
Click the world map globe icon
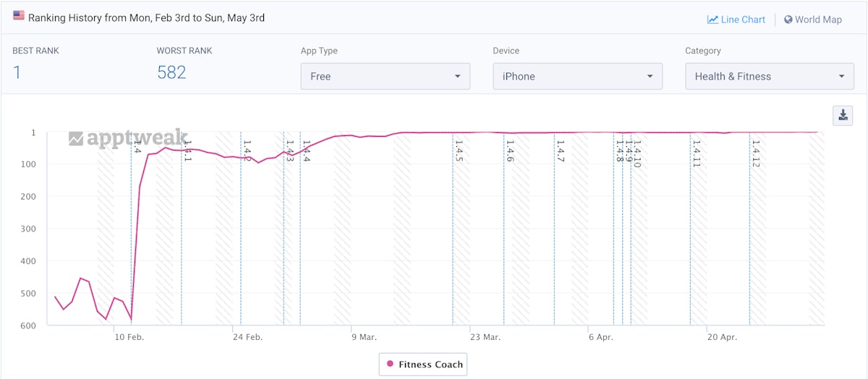tap(788, 20)
